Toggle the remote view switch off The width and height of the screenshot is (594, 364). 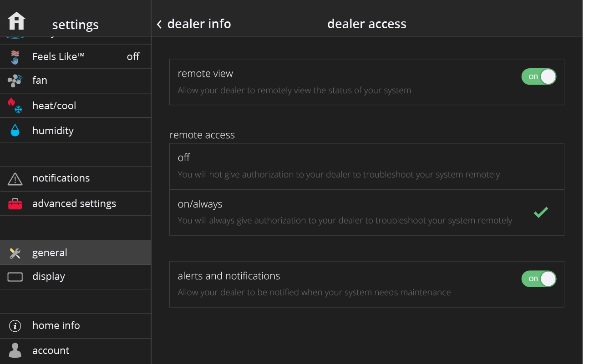[x=538, y=77]
